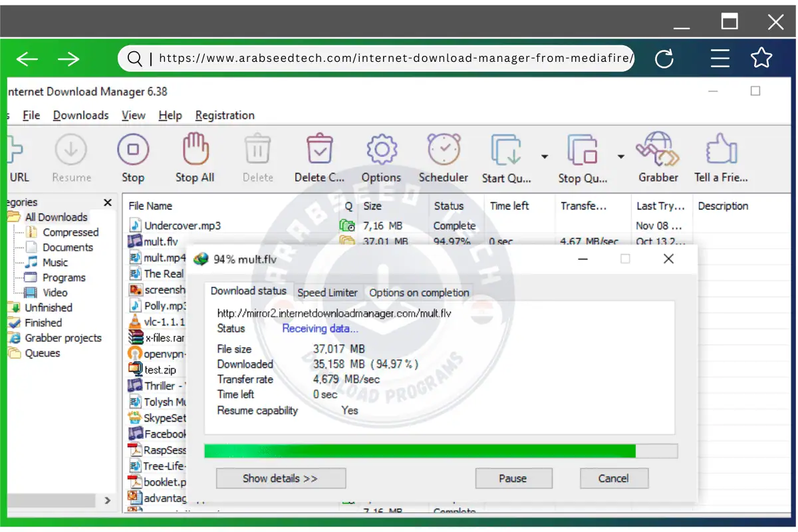Open Options gear icon in toolbar
The height and width of the screenshot is (532, 798).
coord(381,150)
